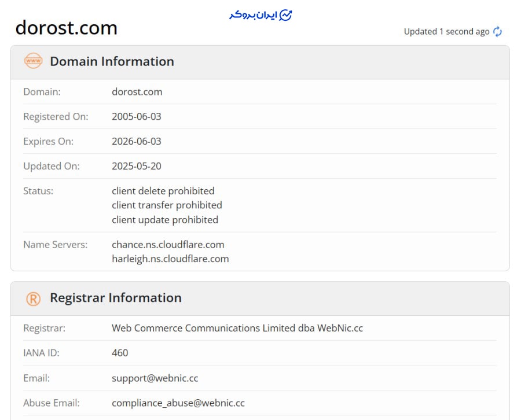This screenshot has height=420, width=521.
Task: Click the Iran Broker logo at top
Action: (260, 16)
